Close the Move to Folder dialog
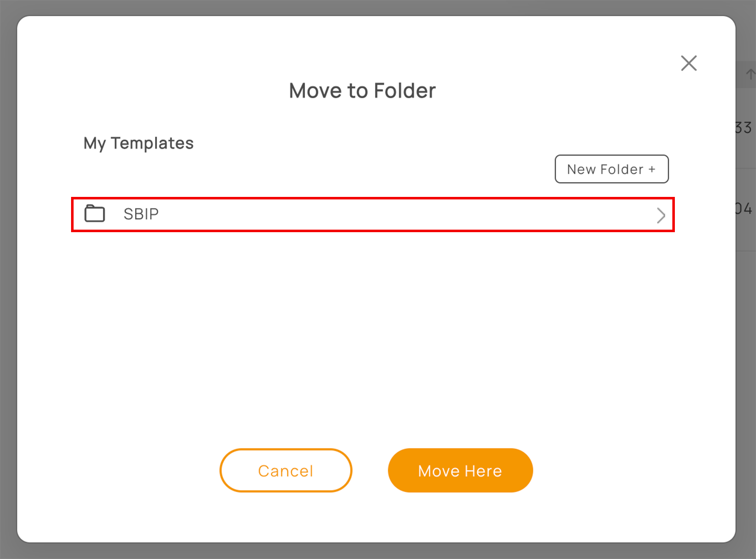 pyautogui.click(x=688, y=63)
